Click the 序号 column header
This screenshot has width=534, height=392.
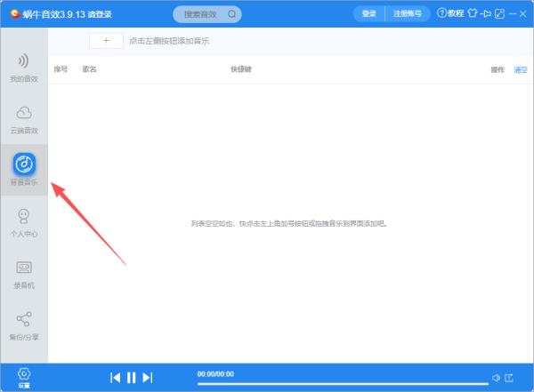[x=61, y=69]
